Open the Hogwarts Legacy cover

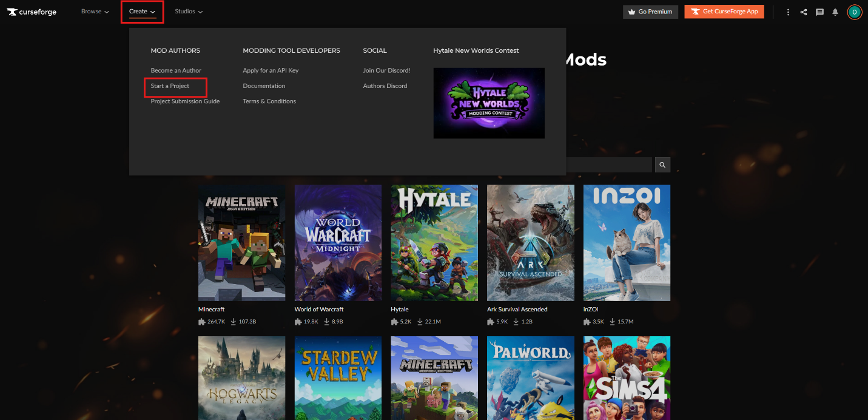241,378
